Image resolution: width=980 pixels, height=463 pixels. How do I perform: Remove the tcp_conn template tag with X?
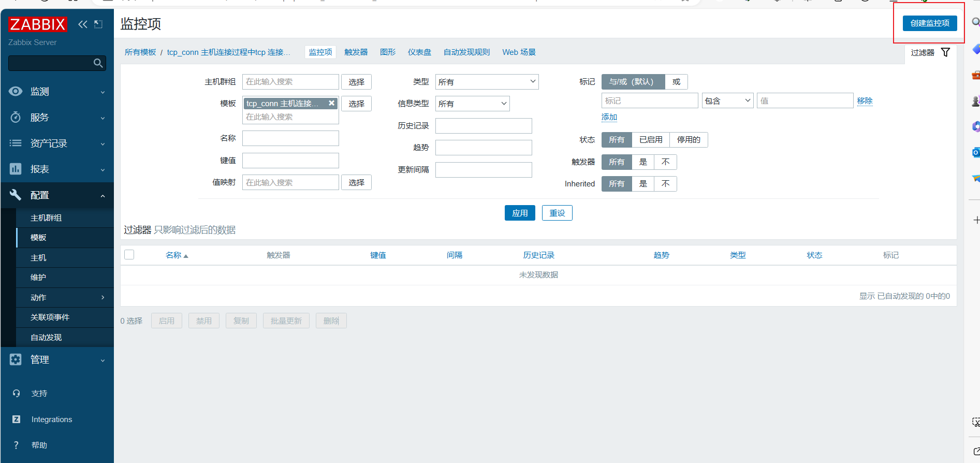(x=332, y=103)
